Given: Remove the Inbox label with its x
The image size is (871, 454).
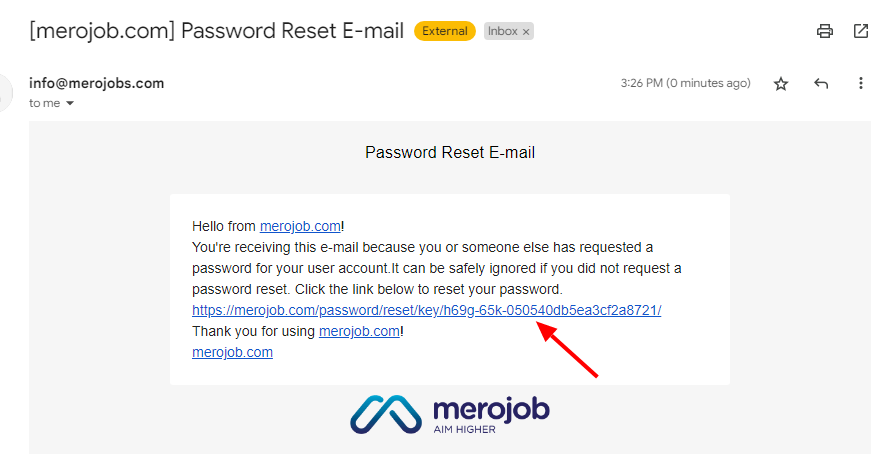Looking at the screenshot, I should (526, 32).
